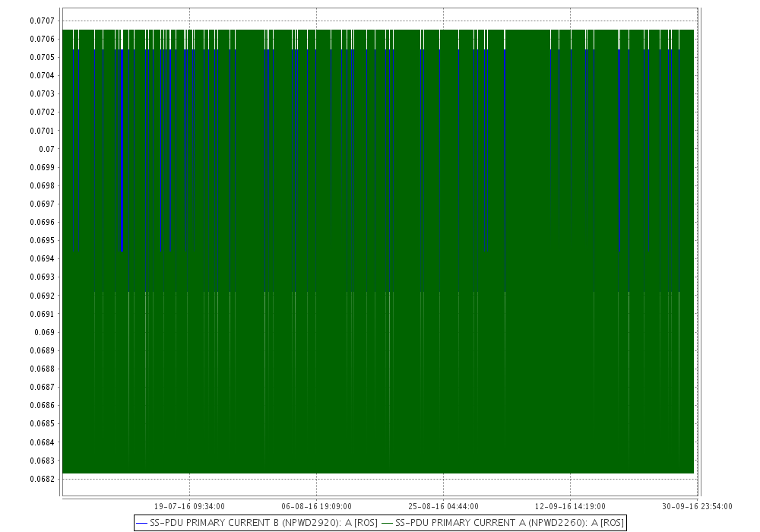Click the 0.0688 y-axis label

click(42, 369)
